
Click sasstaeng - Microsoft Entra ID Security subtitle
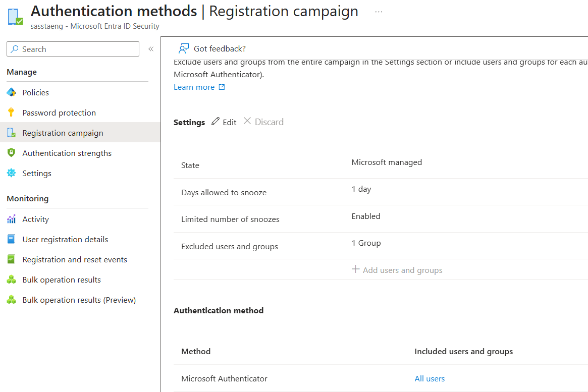(x=95, y=26)
